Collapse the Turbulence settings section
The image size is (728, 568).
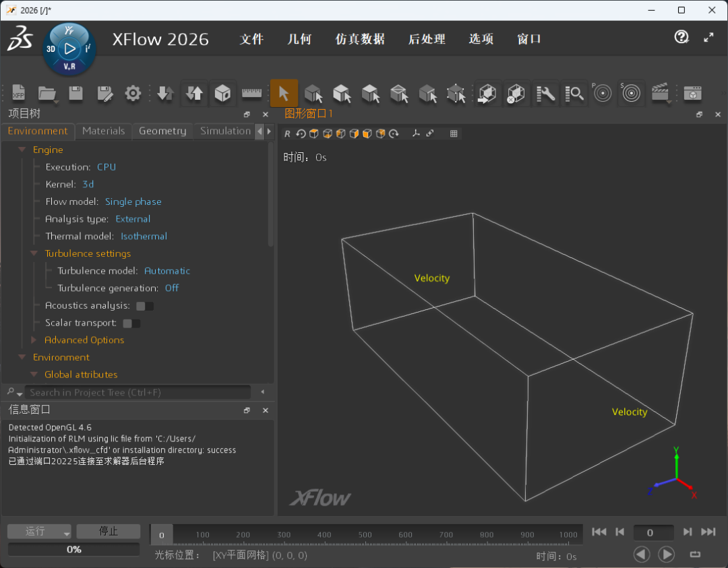34,254
